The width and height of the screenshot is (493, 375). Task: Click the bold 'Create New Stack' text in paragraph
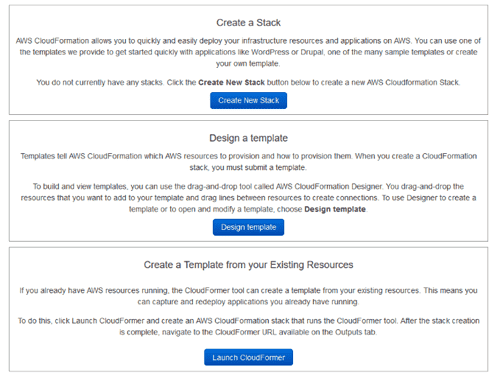231,82
